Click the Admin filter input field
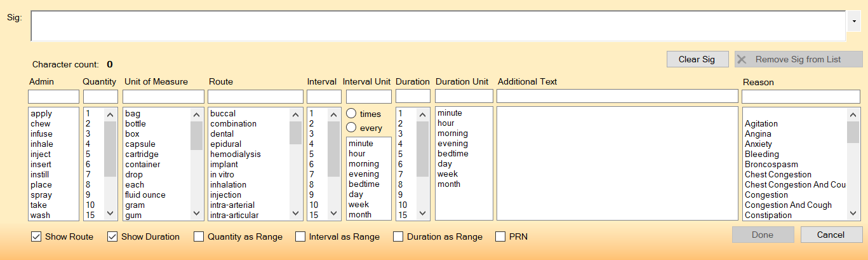The image size is (868, 260). pos(53,96)
